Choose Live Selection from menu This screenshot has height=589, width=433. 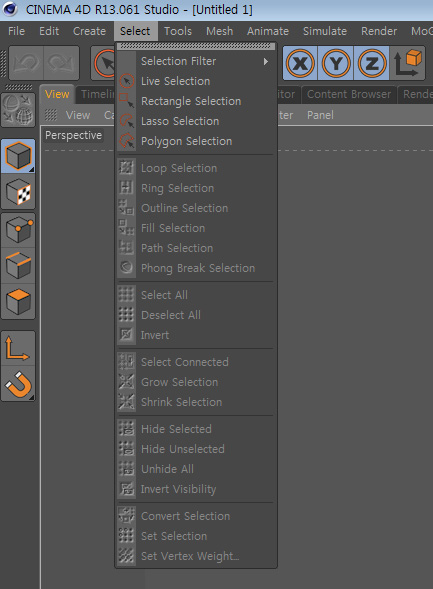click(196, 81)
